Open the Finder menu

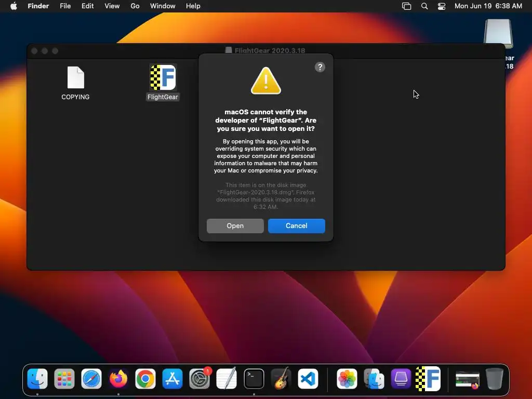pos(38,6)
